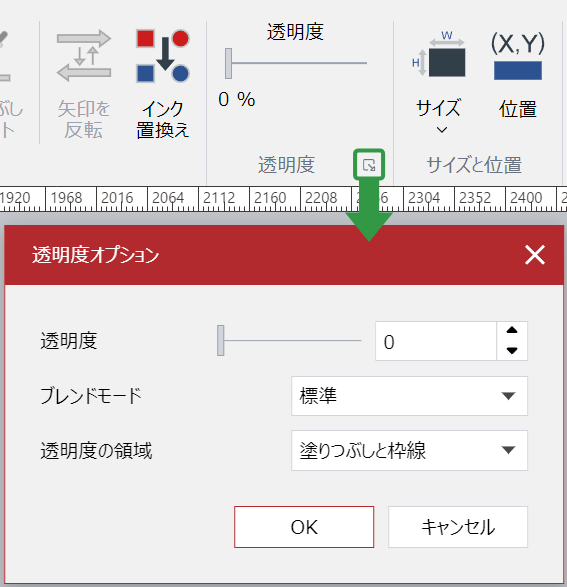567x587 pixels.
Task: Click the ribbon transparency slider handle
Action: tap(228, 63)
